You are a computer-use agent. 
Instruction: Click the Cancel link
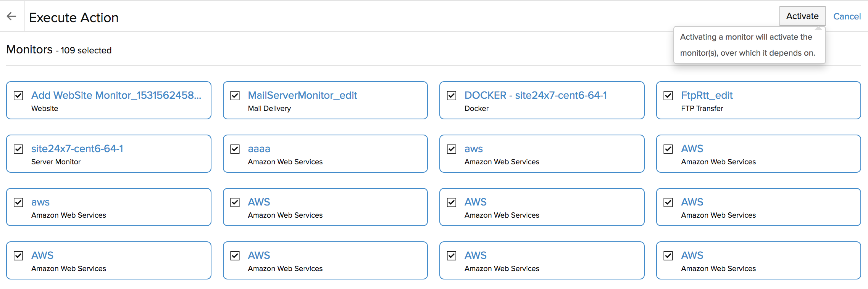pos(847,16)
